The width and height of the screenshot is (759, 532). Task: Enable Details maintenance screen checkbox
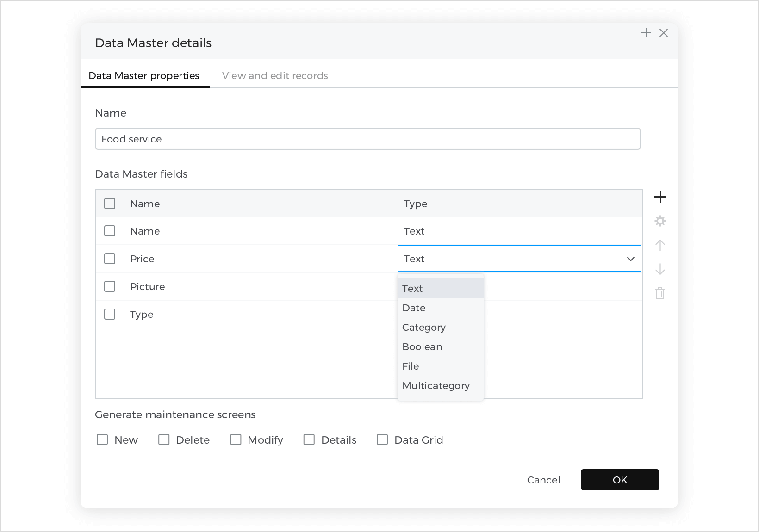pyautogui.click(x=309, y=439)
